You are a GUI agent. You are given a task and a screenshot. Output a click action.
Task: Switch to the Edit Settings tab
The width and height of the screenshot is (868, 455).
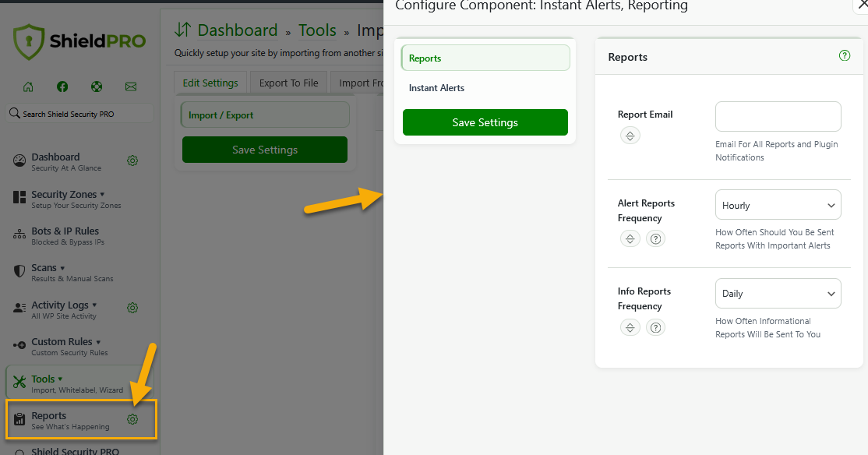click(210, 83)
